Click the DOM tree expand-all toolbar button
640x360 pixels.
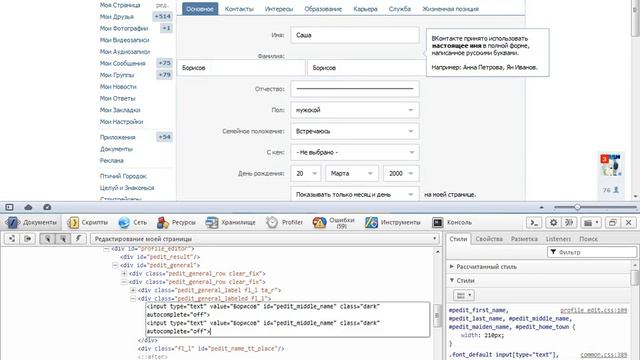click(x=12, y=239)
